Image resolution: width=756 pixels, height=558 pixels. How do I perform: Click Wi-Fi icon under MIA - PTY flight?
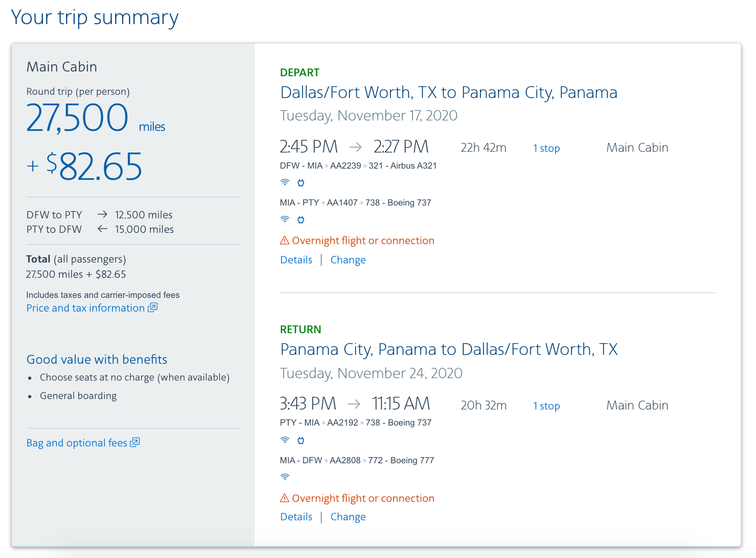click(x=285, y=220)
